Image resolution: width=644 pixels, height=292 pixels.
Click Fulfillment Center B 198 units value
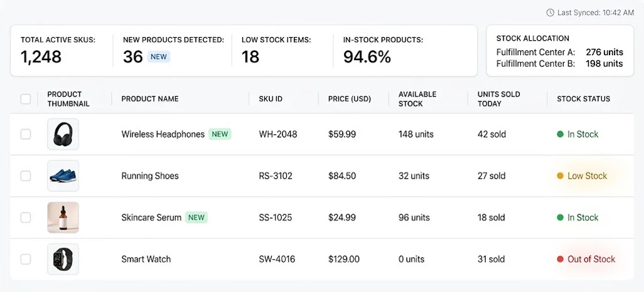[x=604, y=63]
